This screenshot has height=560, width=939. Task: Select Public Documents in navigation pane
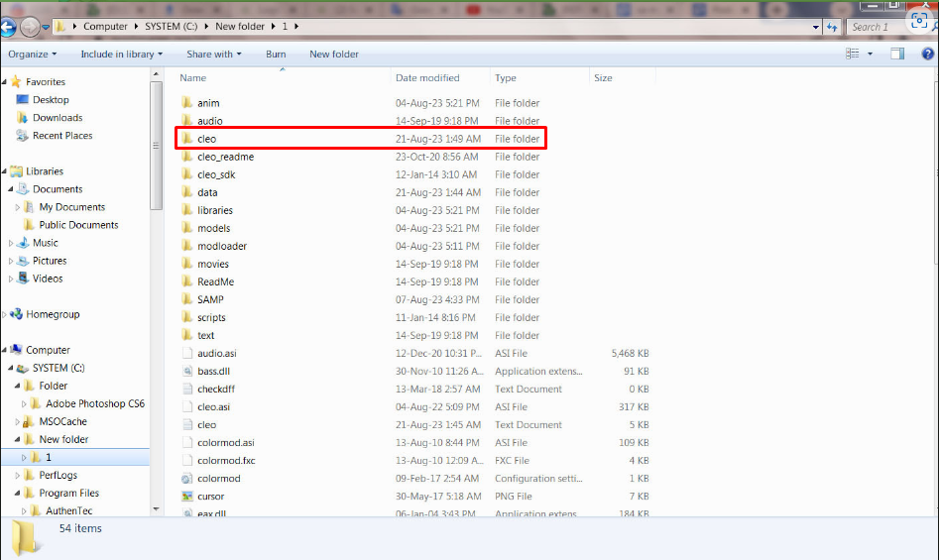(78, 224)
